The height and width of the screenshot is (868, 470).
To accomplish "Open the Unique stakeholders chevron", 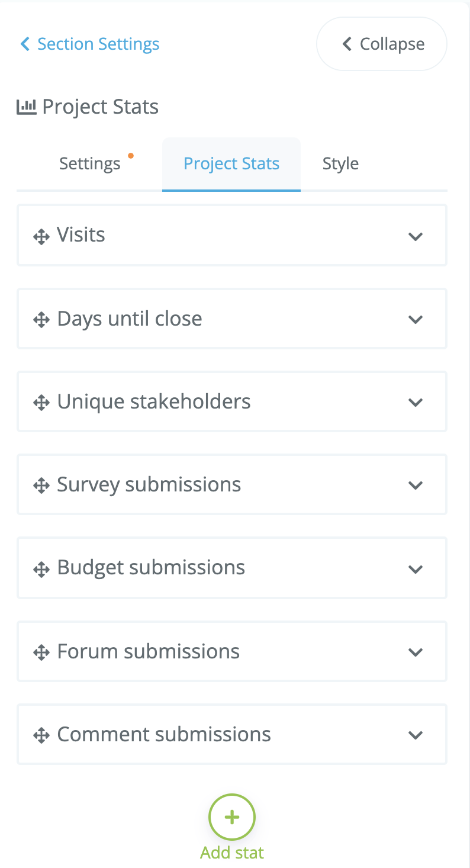I will click(416, 403).
